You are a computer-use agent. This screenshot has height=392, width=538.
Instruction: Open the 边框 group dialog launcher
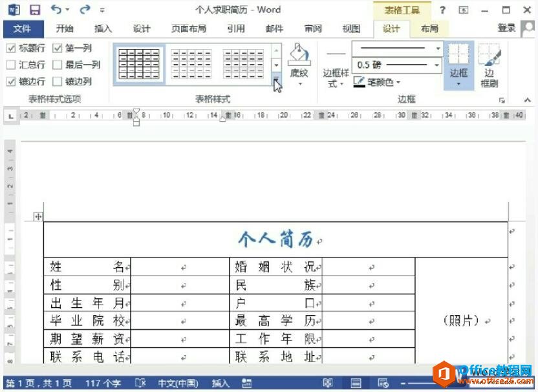[502, 100]
